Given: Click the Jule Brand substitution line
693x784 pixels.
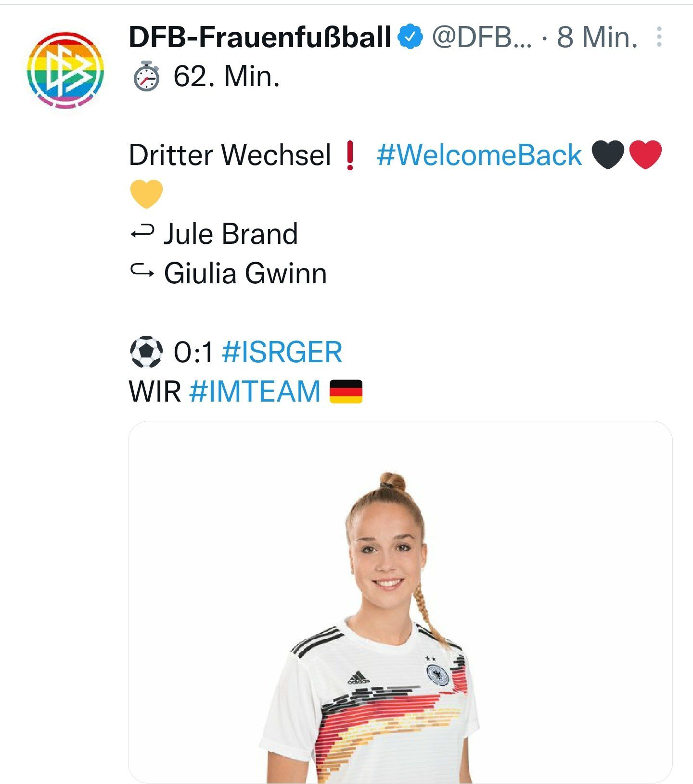Looking at the screenshot, I should [x=214, y=234].
